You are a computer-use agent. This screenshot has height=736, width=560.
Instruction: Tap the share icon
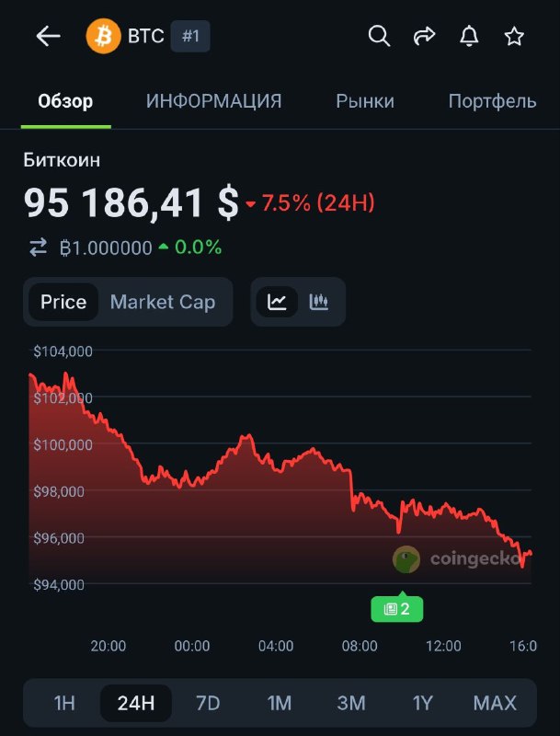pos(424,36)
